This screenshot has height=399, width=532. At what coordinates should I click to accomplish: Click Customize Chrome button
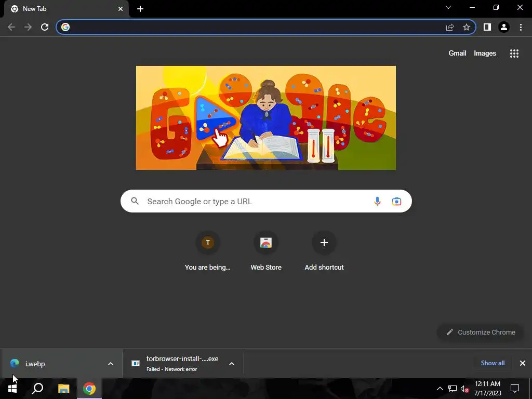(x=481, y=332)
